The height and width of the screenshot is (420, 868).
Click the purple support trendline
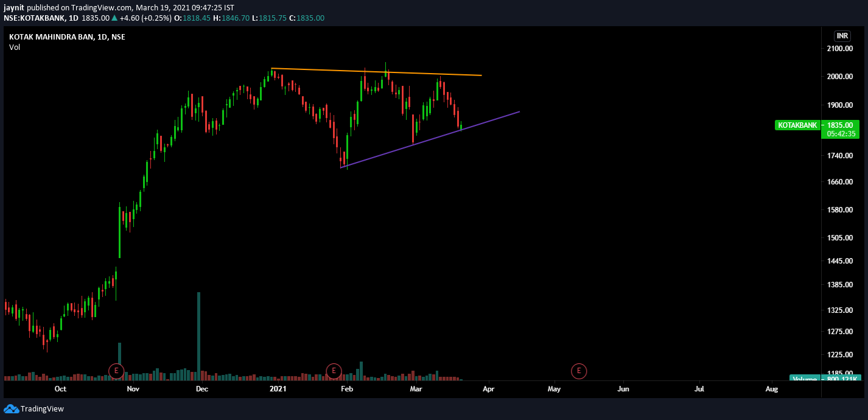(x=430, y=139)
